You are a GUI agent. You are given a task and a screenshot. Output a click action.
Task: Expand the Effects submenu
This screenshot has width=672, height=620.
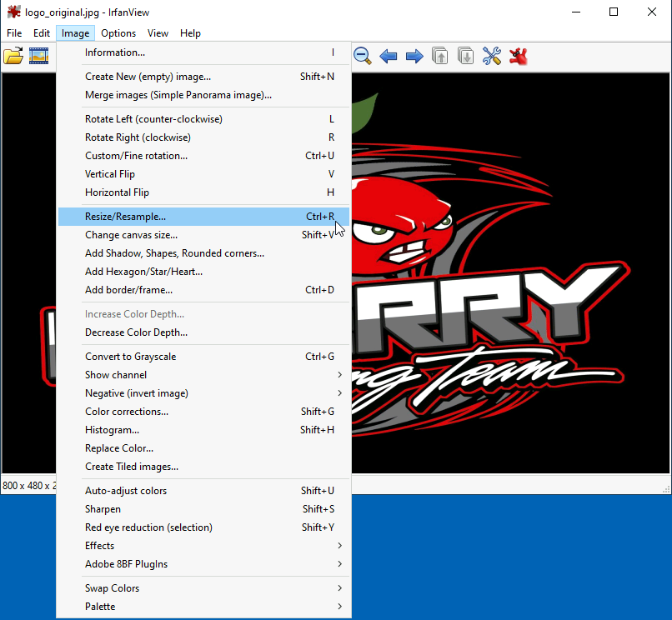pos(203,546)
